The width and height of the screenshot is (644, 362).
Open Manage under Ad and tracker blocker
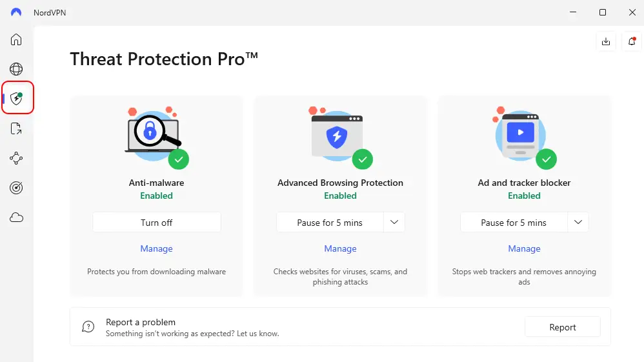pyautogui.click(x=524, y=248)
